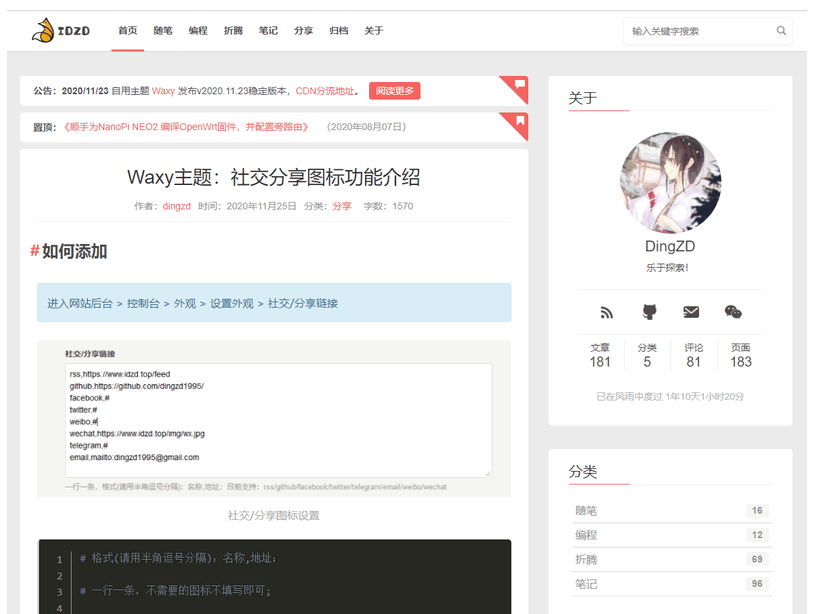Open the 随笔 category with 16 posts

(672, 510)
